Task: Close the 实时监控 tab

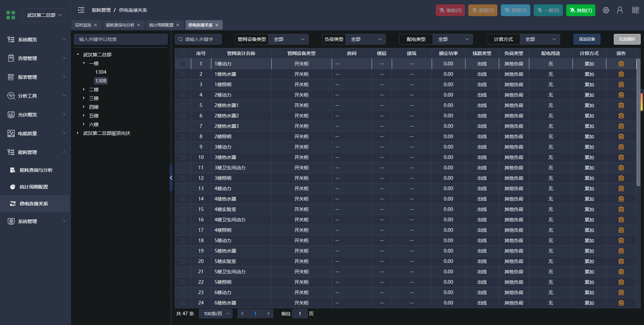Action: click(96, 25)
